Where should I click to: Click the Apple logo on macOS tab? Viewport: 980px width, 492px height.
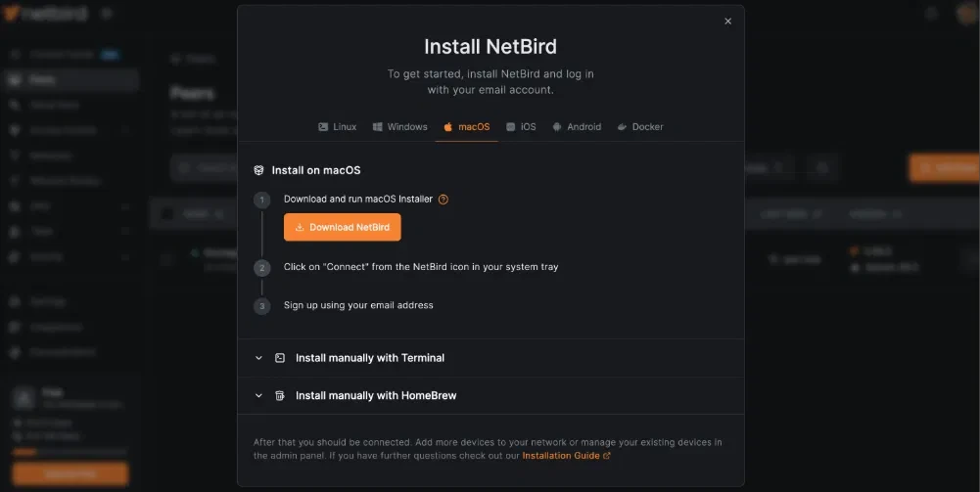click(x=448, y=127)
